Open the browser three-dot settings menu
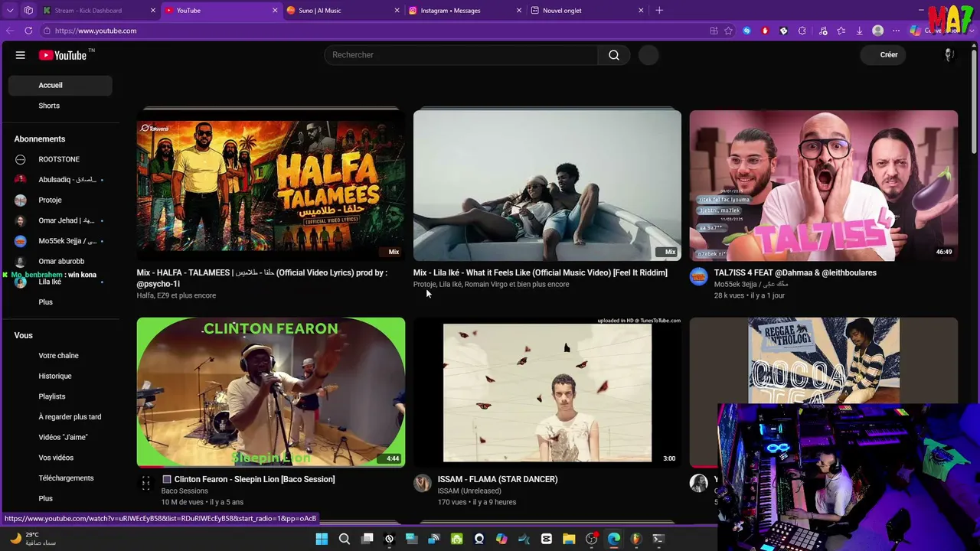The image size is (980, 551). tap(897, 31)
